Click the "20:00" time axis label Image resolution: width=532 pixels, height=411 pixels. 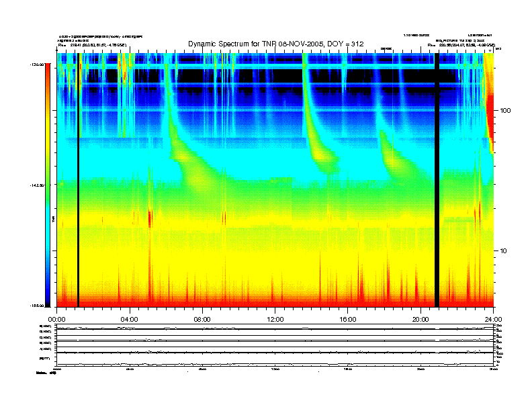(420, 320)
